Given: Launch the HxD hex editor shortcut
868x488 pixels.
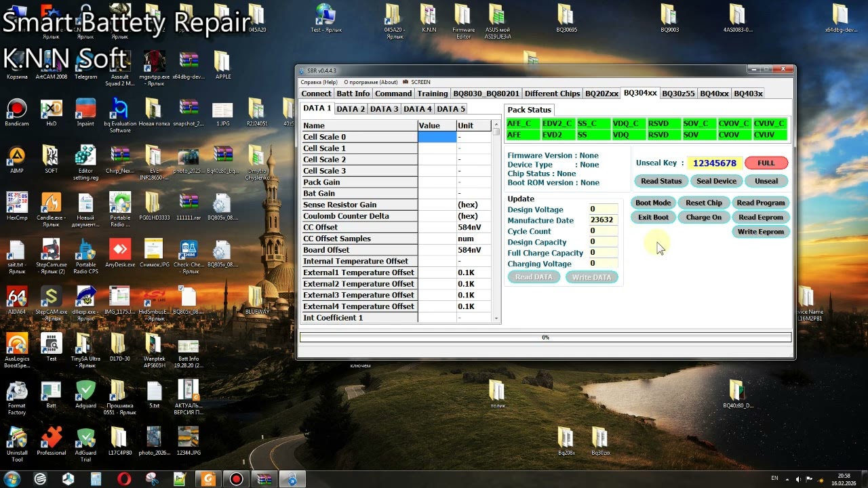Looking at the screenshot, I should [52, 113].
